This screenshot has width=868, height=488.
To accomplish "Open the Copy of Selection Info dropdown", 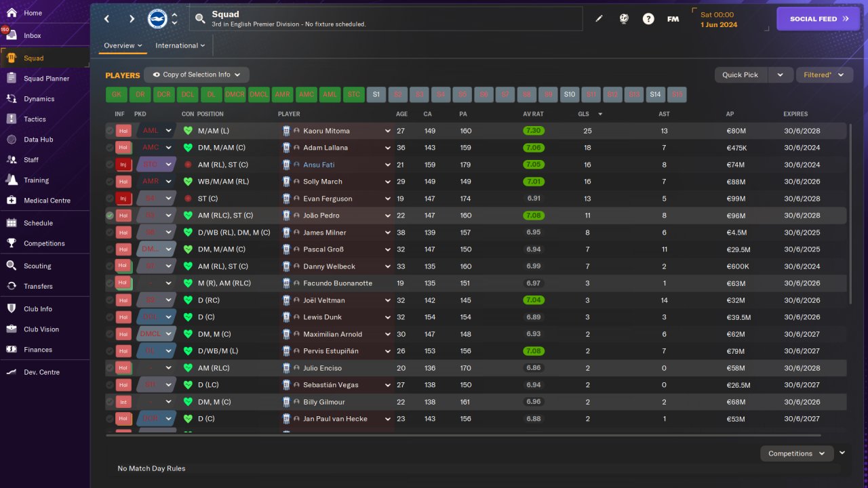I will coord(197,75).
